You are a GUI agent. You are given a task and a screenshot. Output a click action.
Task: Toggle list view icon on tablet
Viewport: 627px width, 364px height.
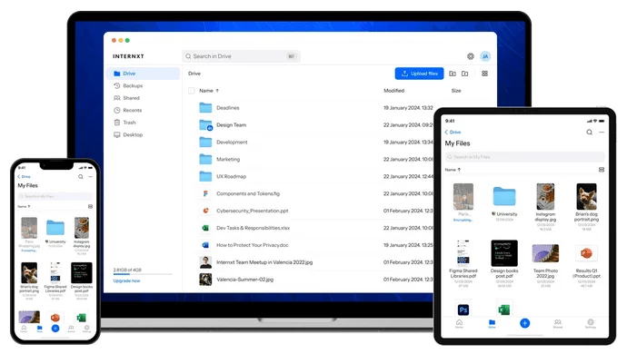point(602,170)
